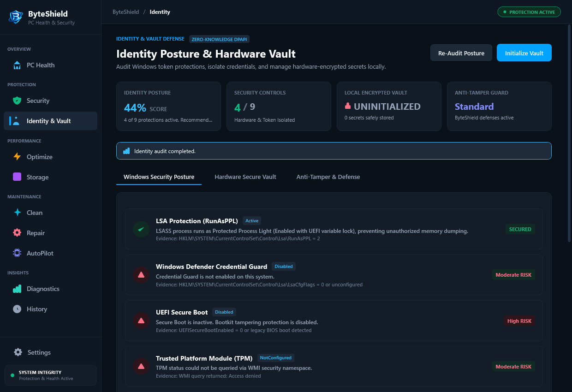The image size is (572, 392).
Task: Click the ByteShield shield logo icon
Action: [16, 17]
